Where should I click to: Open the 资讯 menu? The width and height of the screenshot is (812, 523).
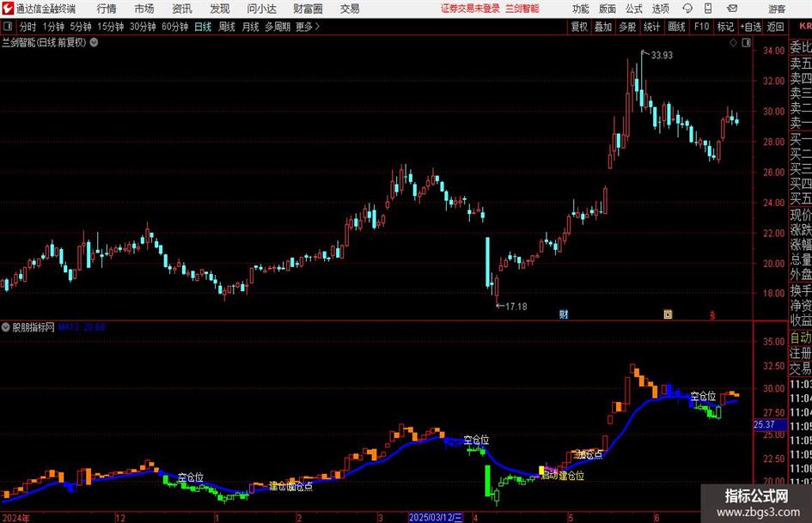pos(182,9)
